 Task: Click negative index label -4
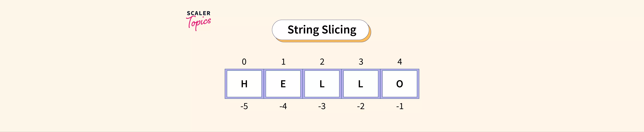click(x=283, y=106)
